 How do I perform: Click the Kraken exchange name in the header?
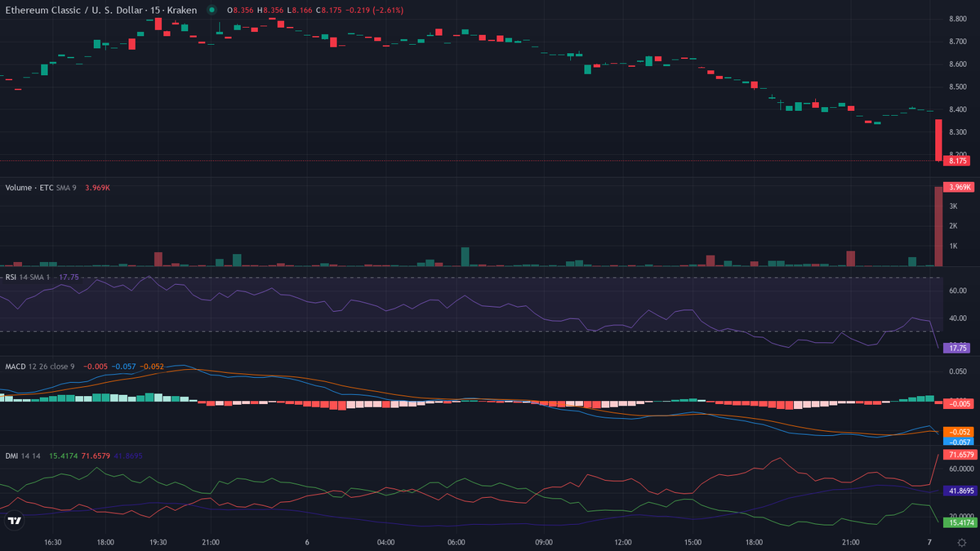(181, 10)
